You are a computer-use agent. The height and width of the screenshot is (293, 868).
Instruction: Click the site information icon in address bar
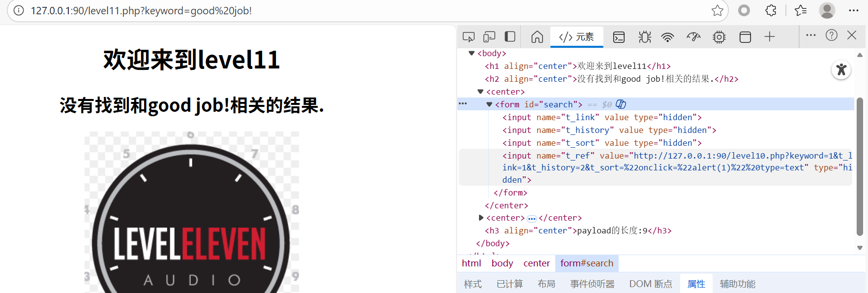tap(19, 10)
